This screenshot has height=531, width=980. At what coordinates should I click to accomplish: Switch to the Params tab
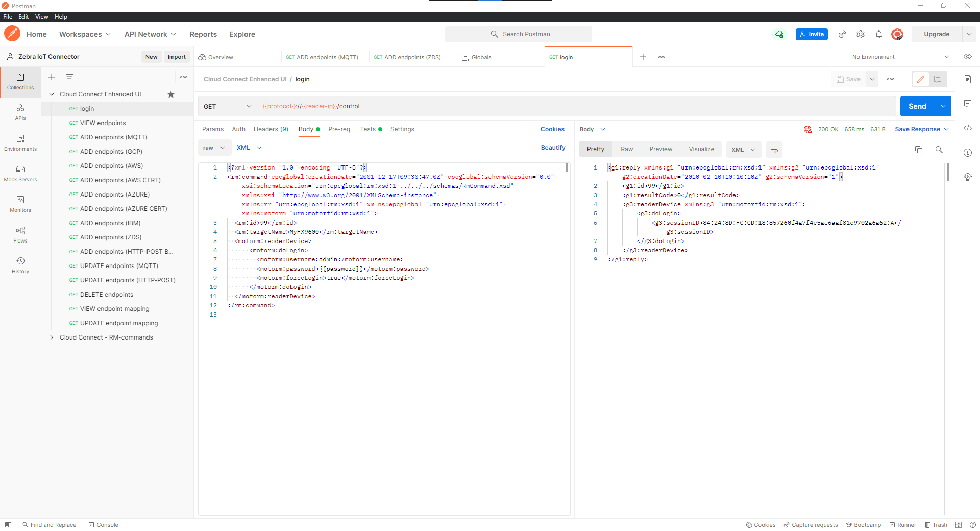click(x=213, y=129)
